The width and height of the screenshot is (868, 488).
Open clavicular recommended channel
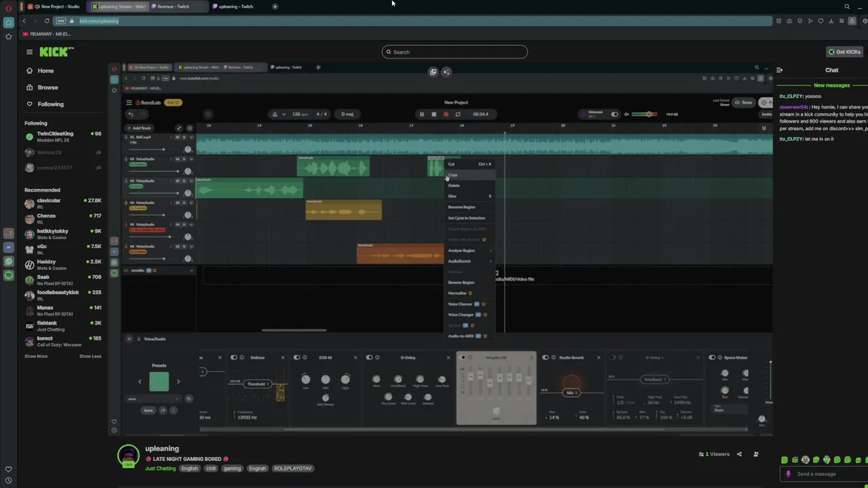click(62, 203)
